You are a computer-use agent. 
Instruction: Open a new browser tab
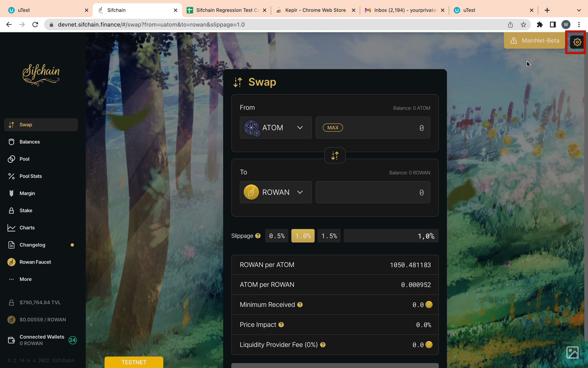547,10
